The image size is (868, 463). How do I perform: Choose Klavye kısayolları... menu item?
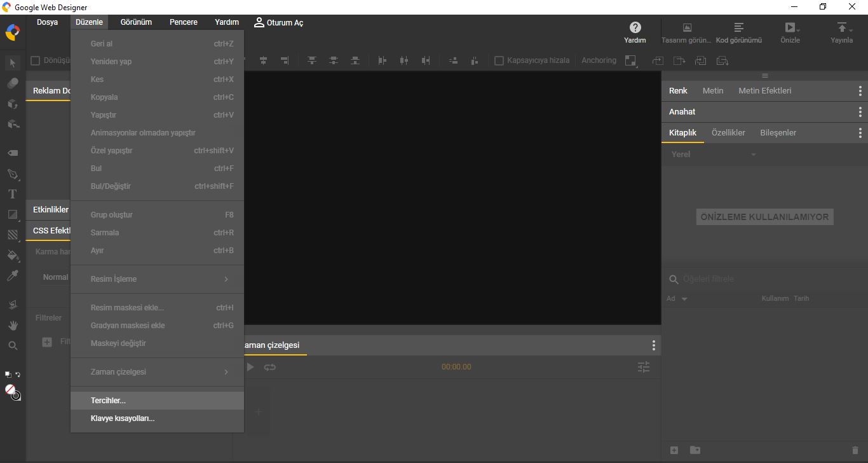[x=158, y=418]
